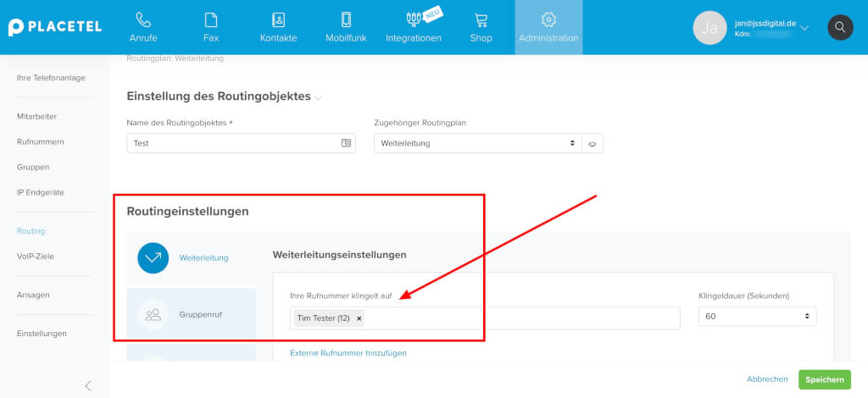Click the search magnifier icon
Screen dimensions: 868x398
click(840, 27)
